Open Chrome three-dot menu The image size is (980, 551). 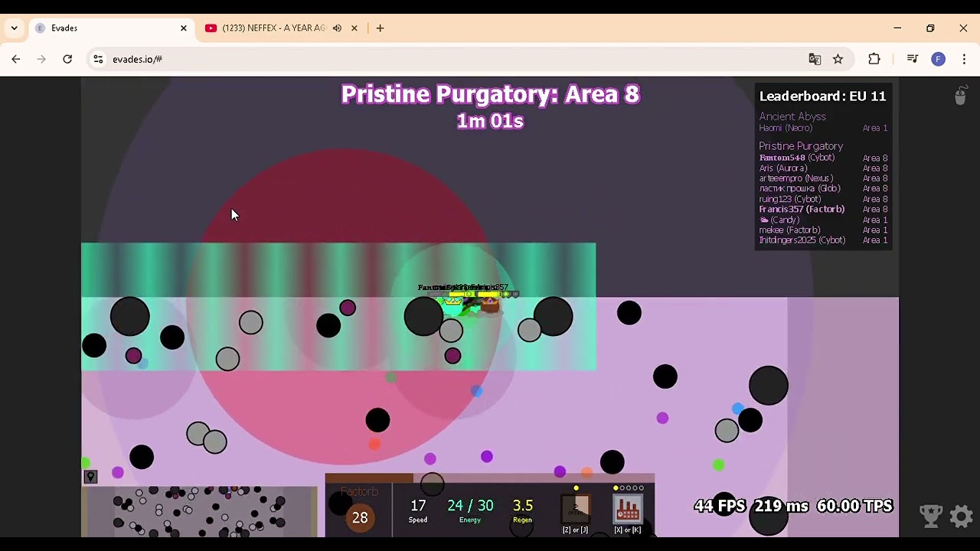point(964,59)
